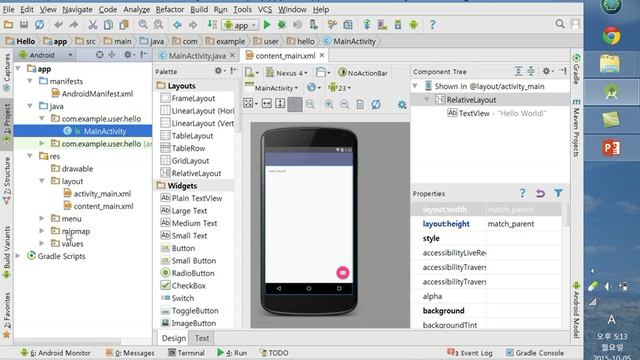
Task: Open the TODO tool window
Action: (274, 353)
